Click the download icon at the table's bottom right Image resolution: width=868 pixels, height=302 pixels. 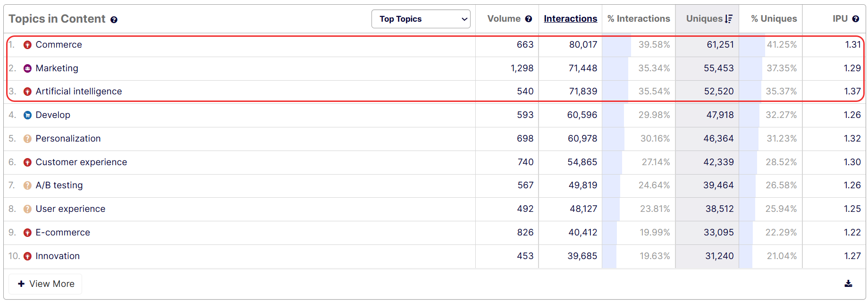point(848,284)
